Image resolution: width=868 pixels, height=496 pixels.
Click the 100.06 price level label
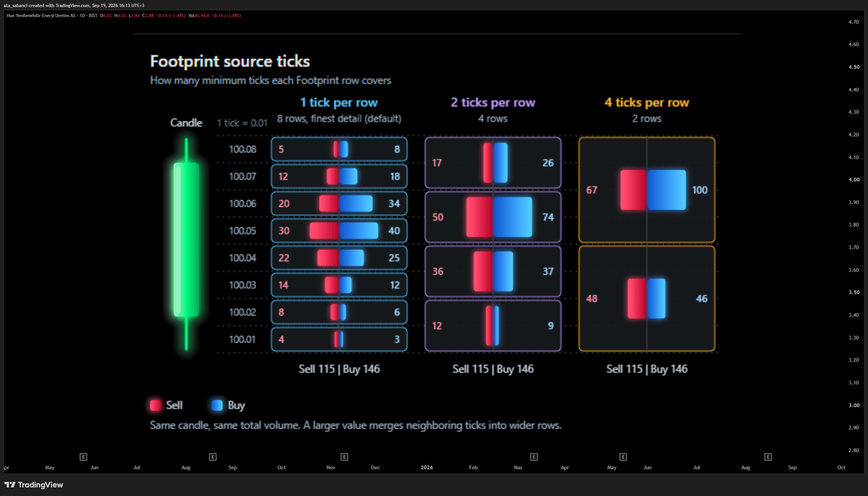[242, 203]
